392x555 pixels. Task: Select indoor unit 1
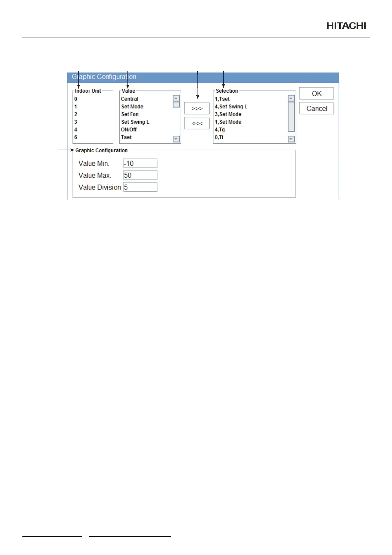[x=76, y=106]
